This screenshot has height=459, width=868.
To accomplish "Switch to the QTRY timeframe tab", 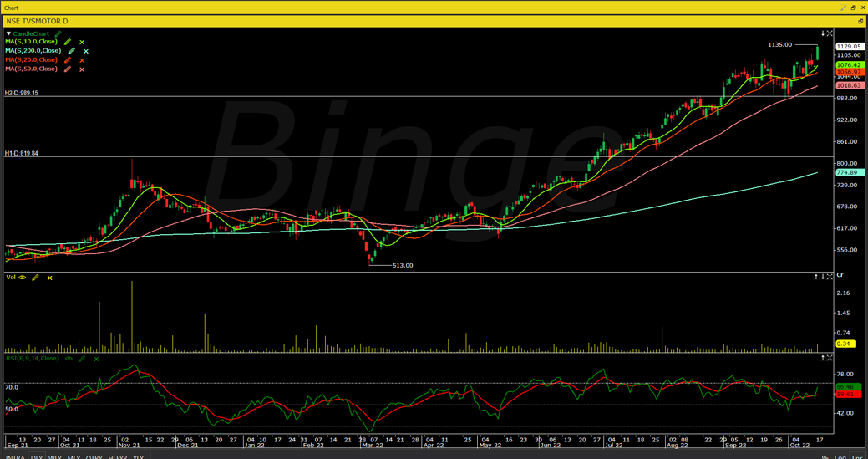I will (94, 456).
